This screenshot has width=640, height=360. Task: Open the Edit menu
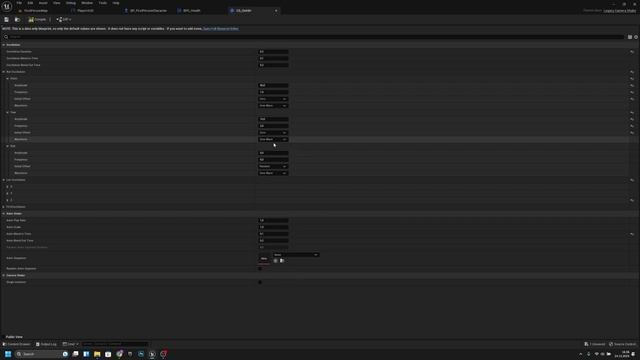(30, 3)
